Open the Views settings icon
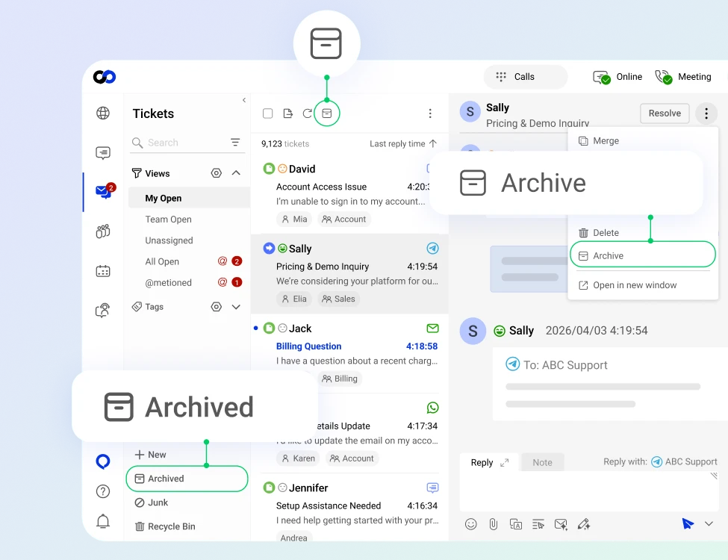 (216, 173)
